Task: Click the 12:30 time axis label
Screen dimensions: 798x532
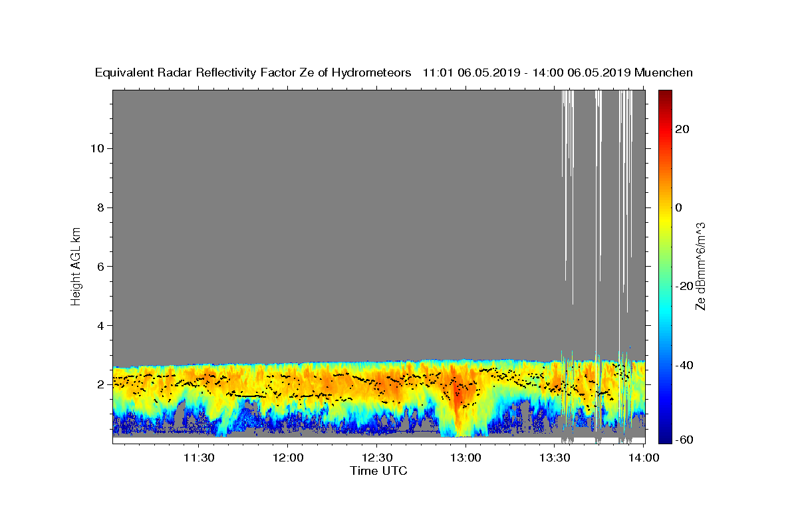Action: pos(377,458)
